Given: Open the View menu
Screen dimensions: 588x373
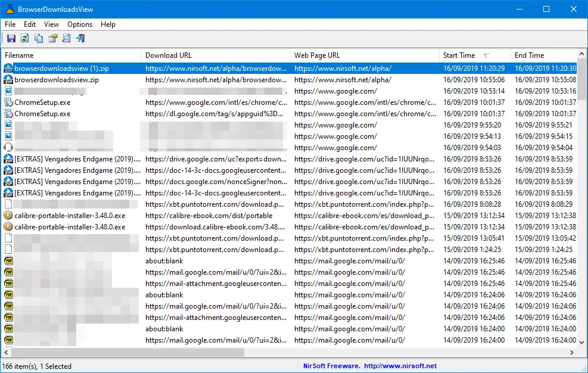Looking at the screenshot, I should [51, 24].
